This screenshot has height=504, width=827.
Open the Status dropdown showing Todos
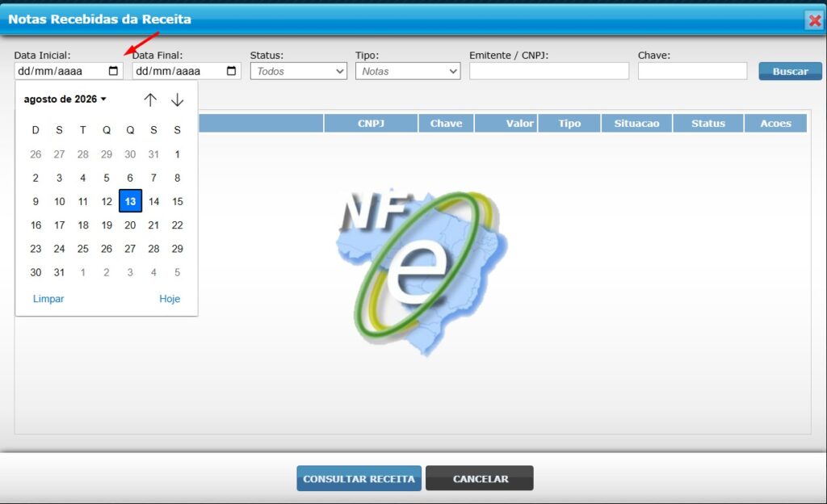click(299, 71)
